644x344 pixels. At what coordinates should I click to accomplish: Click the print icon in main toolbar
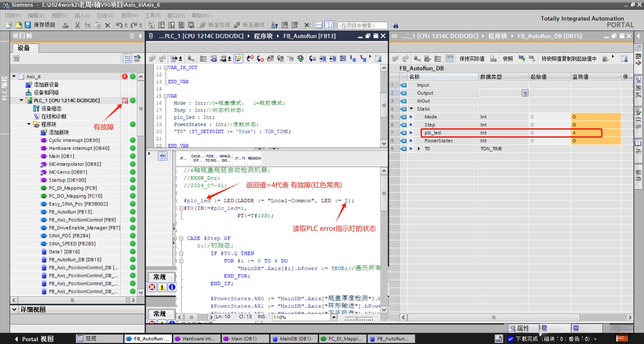tap(65, 25)
